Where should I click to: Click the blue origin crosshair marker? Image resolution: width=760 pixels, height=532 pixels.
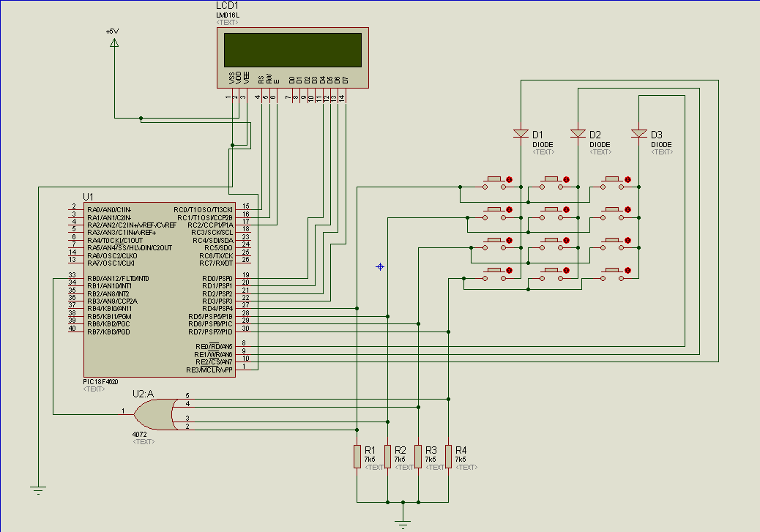[381, 266]
